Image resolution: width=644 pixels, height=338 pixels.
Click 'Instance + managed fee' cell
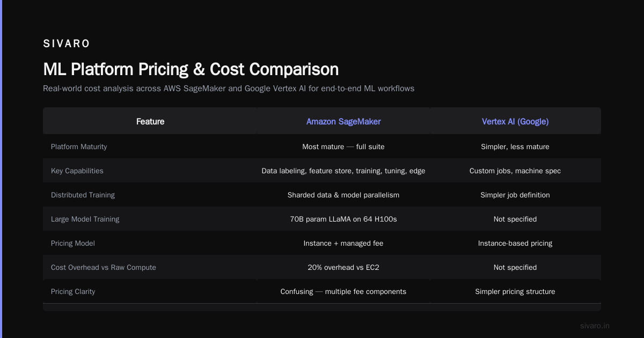343,243
